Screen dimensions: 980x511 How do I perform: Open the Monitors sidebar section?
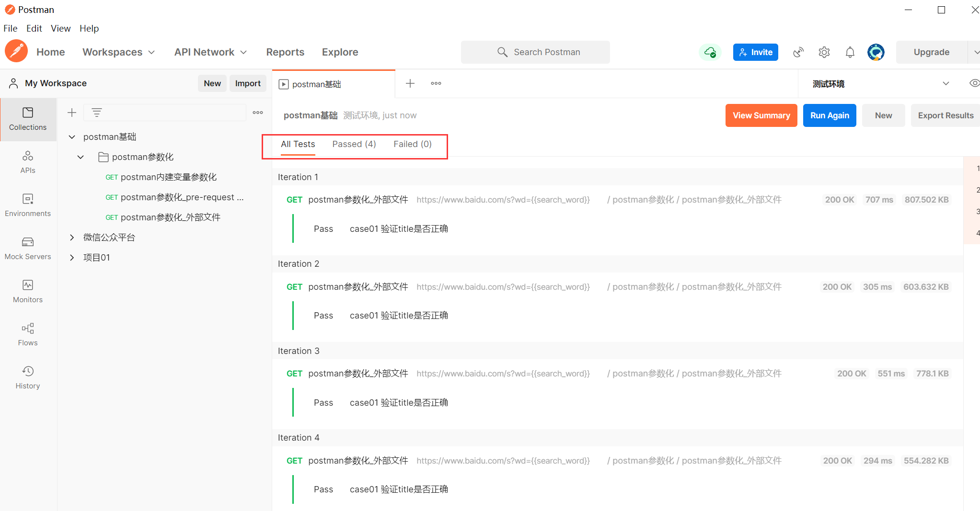28,291
